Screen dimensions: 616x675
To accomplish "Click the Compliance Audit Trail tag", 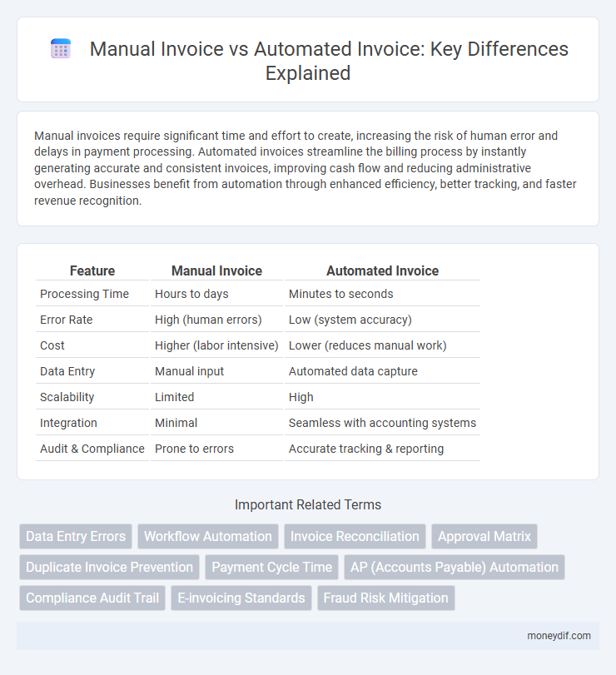I will click(92, 598).
